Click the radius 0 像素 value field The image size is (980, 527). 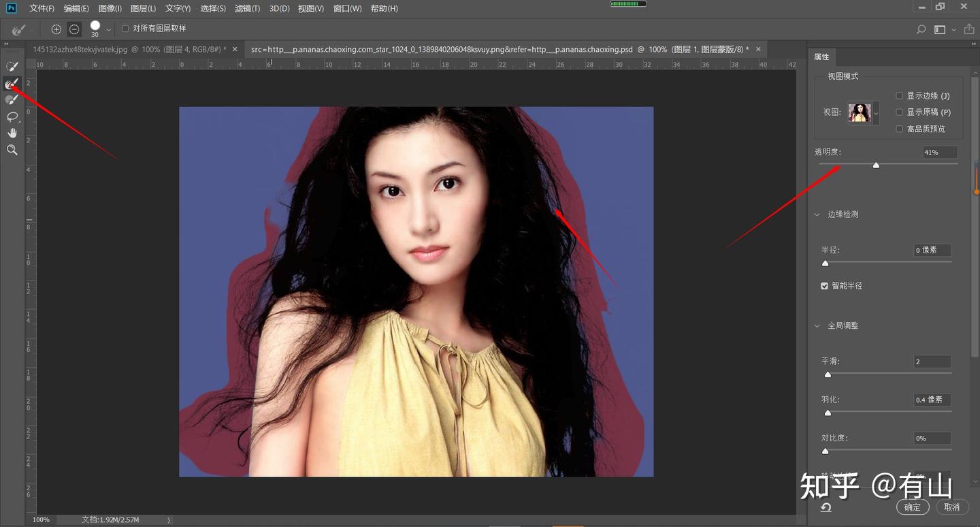pyautogui.click(x=932, y=251)
